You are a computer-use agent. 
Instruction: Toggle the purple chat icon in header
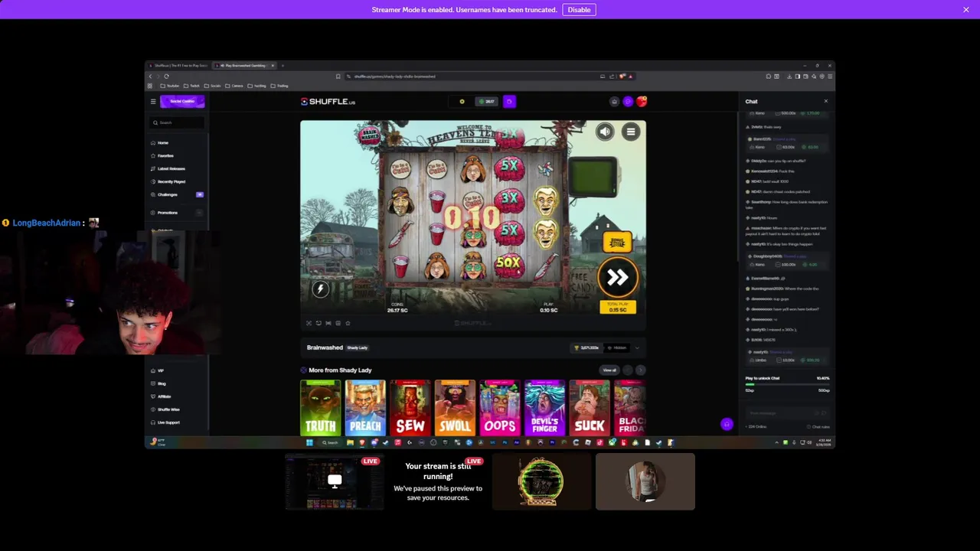(x=628, y=102)
